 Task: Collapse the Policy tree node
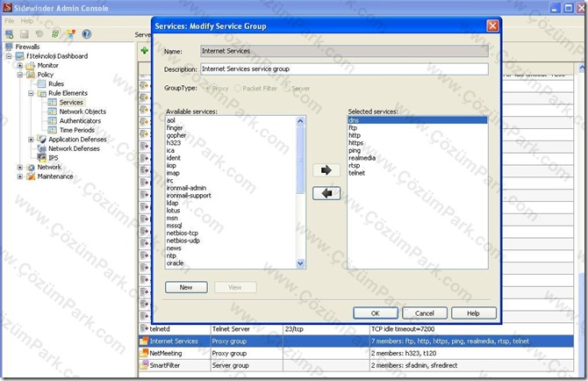coord(20,75)
